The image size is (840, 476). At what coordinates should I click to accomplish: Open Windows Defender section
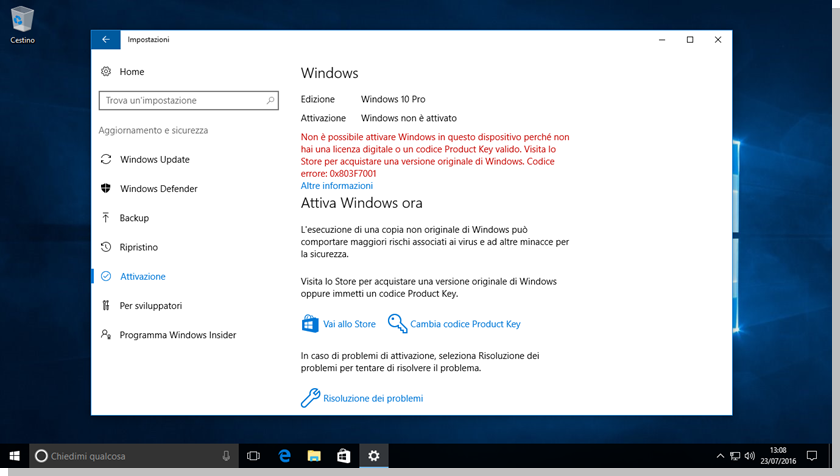pos(159,188)
